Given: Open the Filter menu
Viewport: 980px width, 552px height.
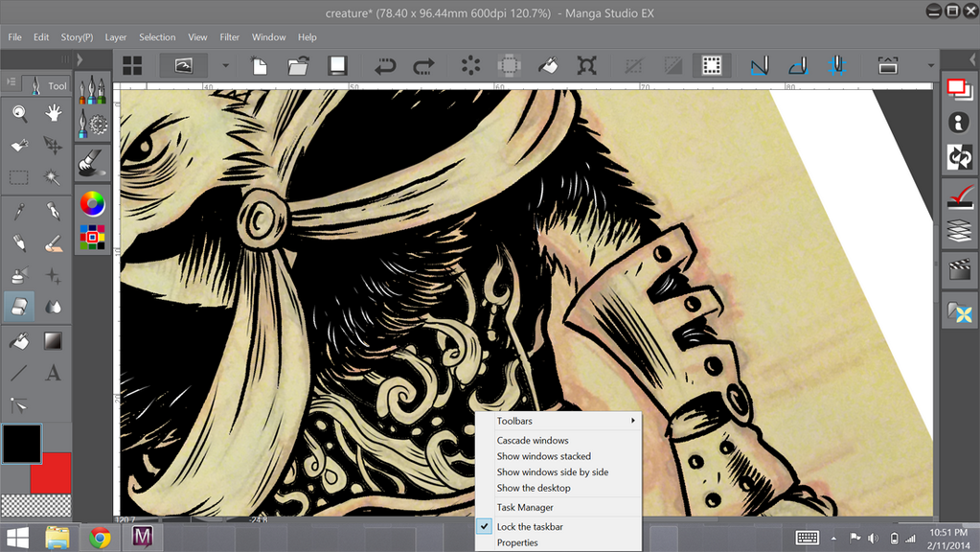Looking at the screenshot, I should (x=229, y=37).
